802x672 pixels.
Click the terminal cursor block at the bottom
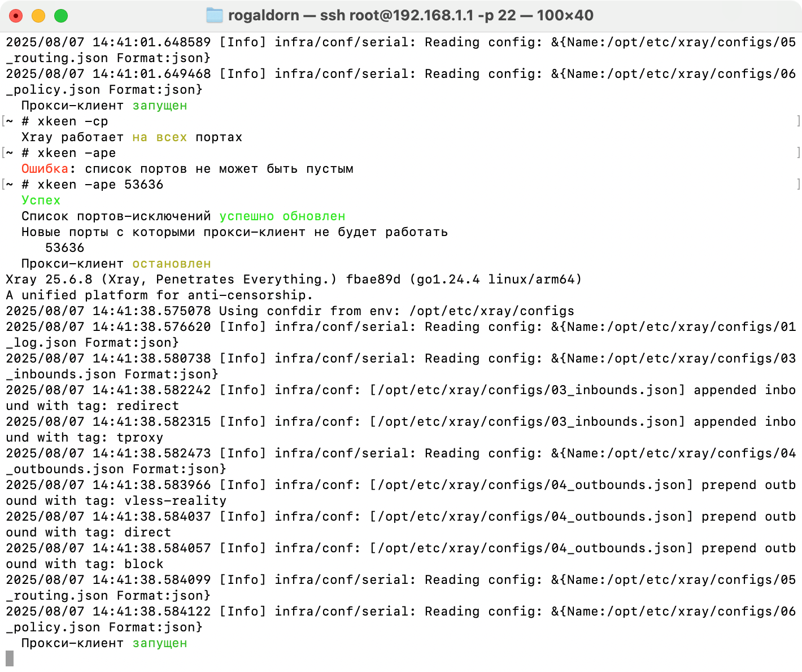(10, 658)
